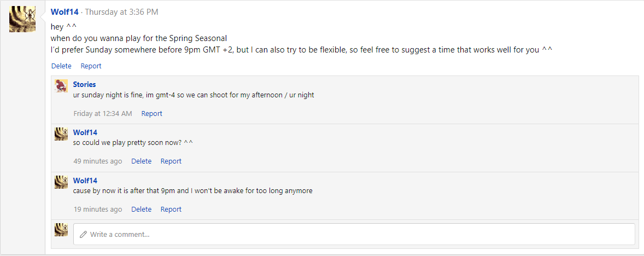Click the avatar next to the comment box
Image resolution: width=644 pixels, height=256 pixels.
point(61,230)
